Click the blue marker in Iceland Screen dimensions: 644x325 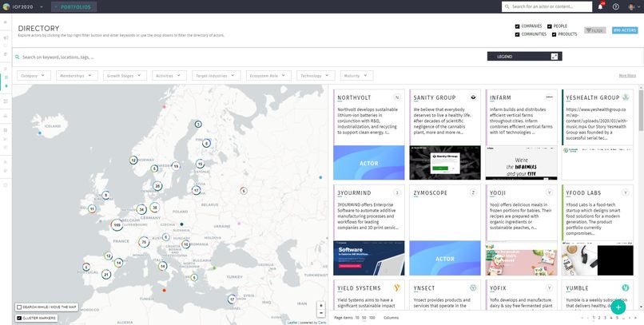tap(40, 133)
